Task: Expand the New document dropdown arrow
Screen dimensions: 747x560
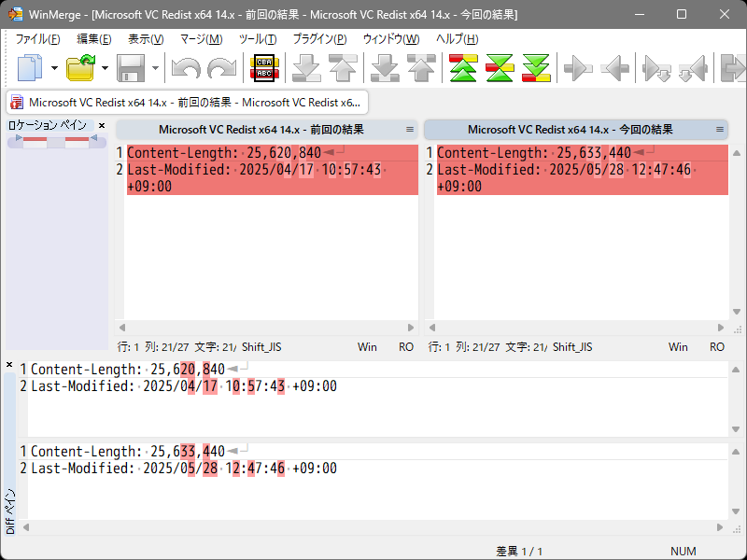Action: pos(54,68)
